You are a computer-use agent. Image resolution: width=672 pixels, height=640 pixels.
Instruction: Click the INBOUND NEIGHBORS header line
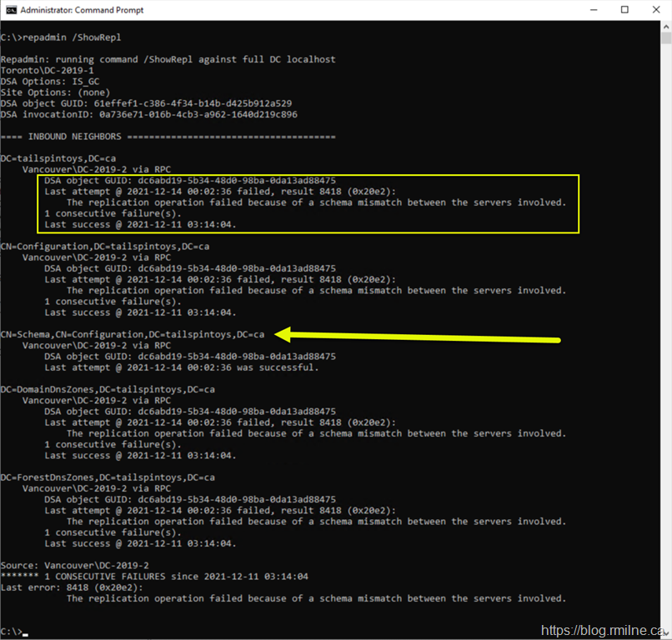pyautogui.click(x=168, y=136)
